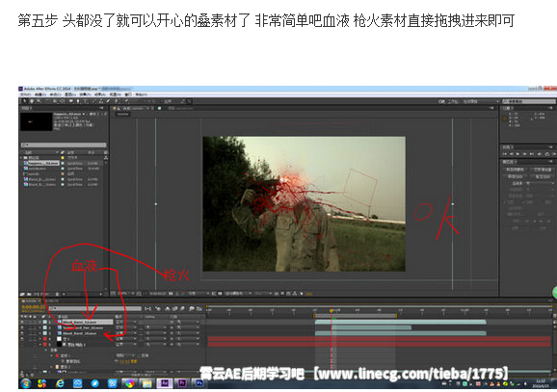This screenshot has width=557, height=392.
Task: Select the Pen tool
Action: (x=78, y=101)
